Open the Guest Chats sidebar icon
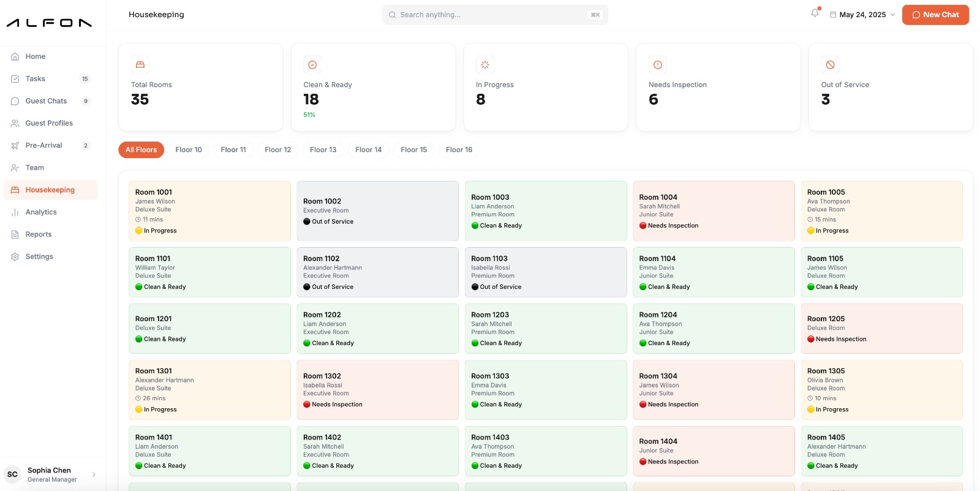This screenshot has width=980, height=491. tap(15, 101)
